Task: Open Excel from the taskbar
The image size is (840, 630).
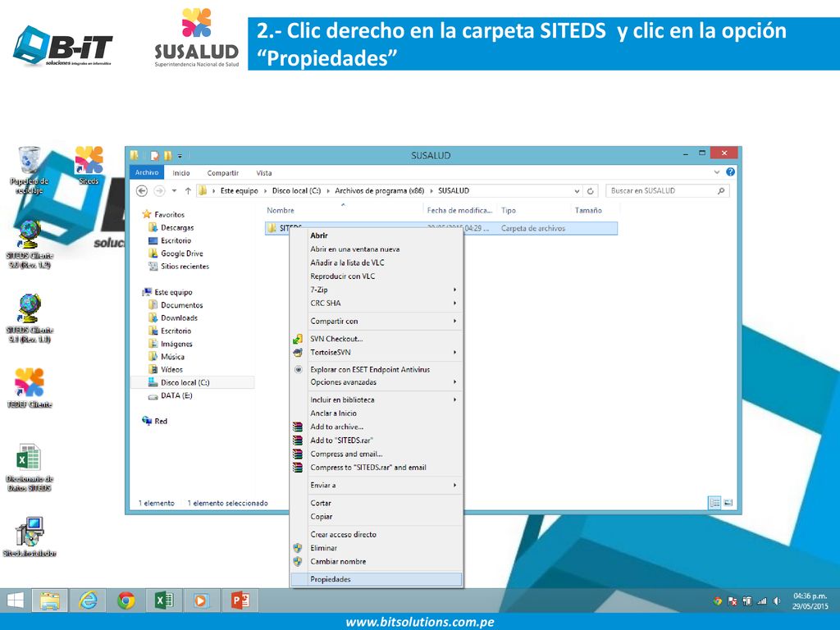Action: pyautogui.click(x=163, y=600)
